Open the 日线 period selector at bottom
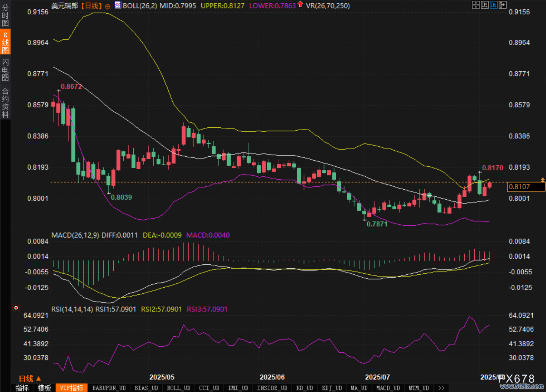 (30, 379)
